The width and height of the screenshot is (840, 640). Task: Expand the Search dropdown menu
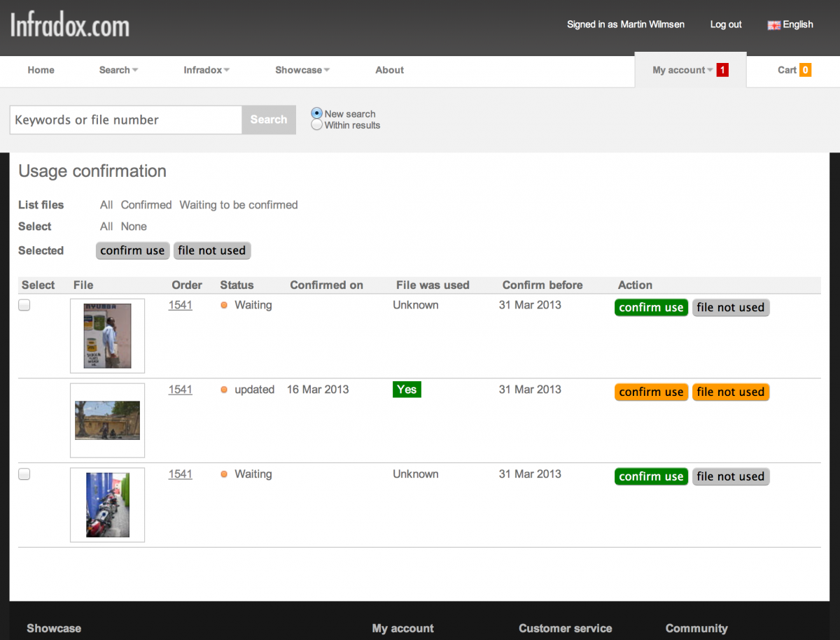pos(118,70)
